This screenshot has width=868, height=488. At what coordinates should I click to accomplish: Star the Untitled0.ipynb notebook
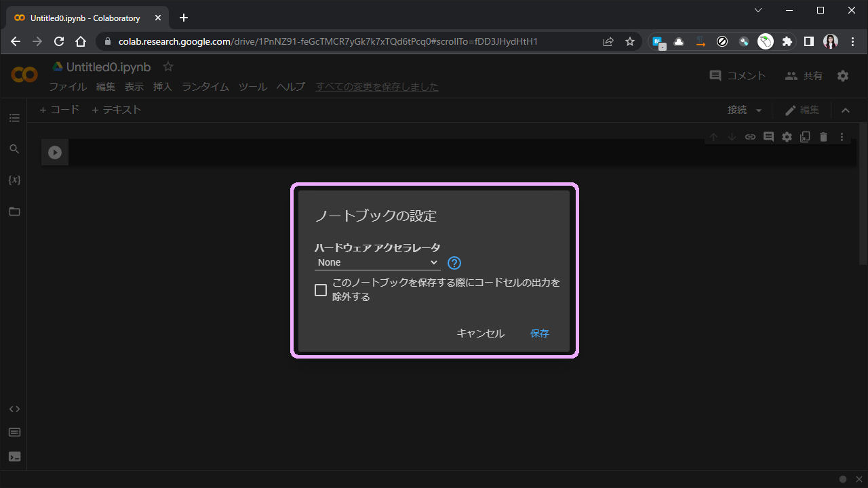pos(168,67)
